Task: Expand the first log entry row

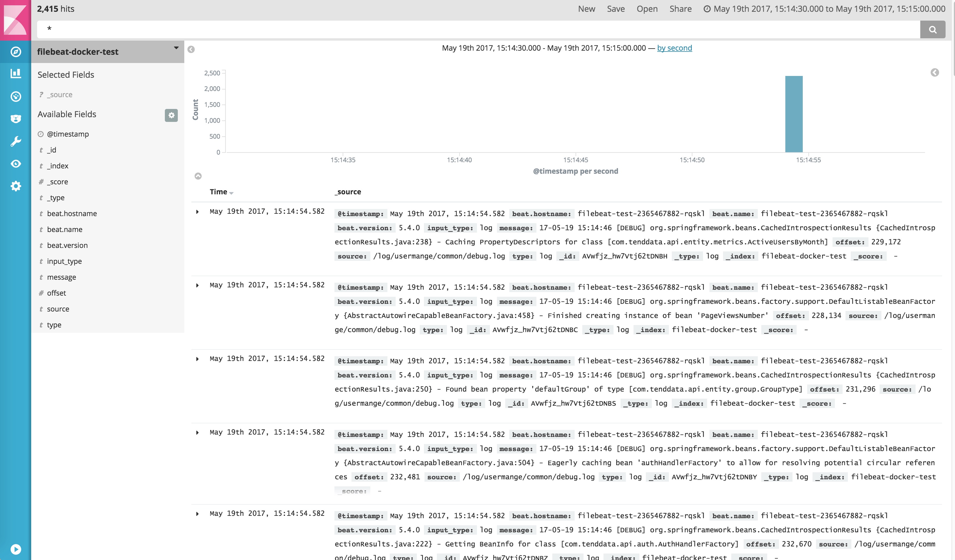Action: pyautogui.click(x=198, y=211)
